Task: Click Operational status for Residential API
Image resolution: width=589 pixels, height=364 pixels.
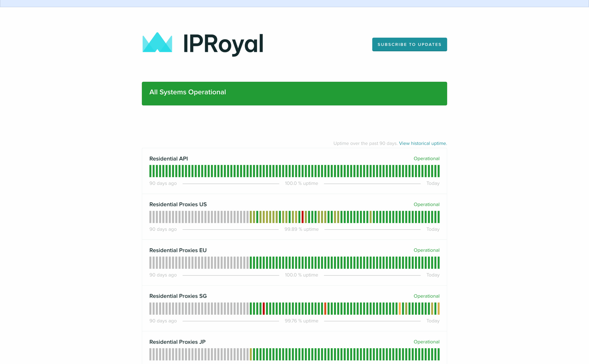Action: click(x=427, y=159)
